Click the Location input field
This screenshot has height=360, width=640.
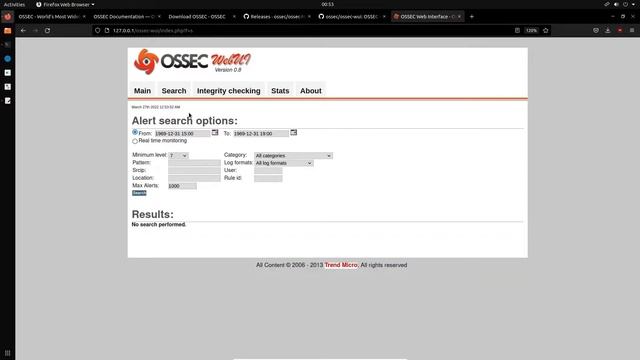click(194, 178)
